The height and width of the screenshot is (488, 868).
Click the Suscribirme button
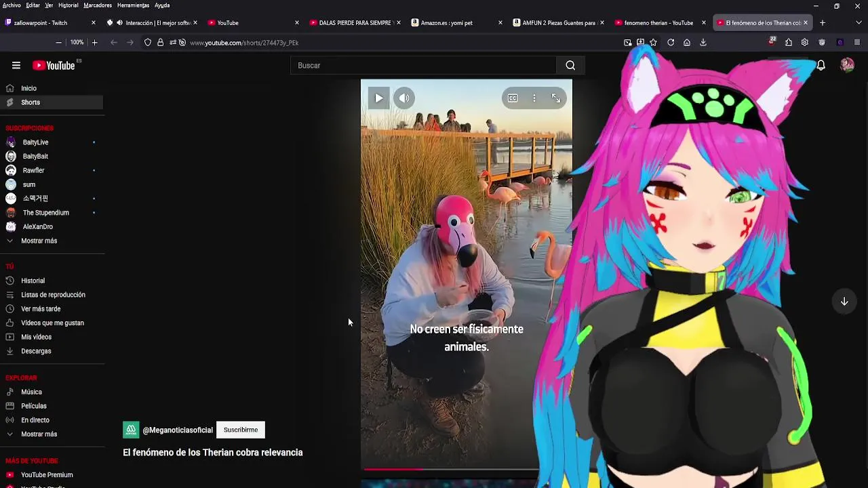(x=241, y=430)
